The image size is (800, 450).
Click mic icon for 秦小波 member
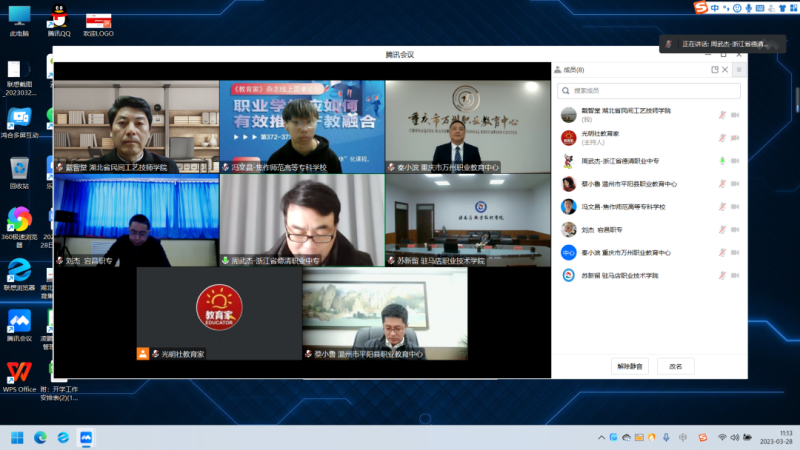tap(722, 253)
